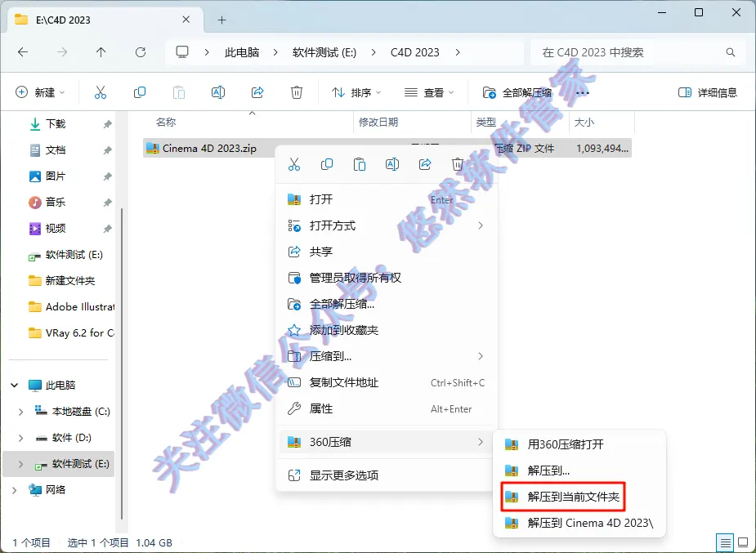Go back with the back arrow
The image size is (756, 553).
coord(23,52)
